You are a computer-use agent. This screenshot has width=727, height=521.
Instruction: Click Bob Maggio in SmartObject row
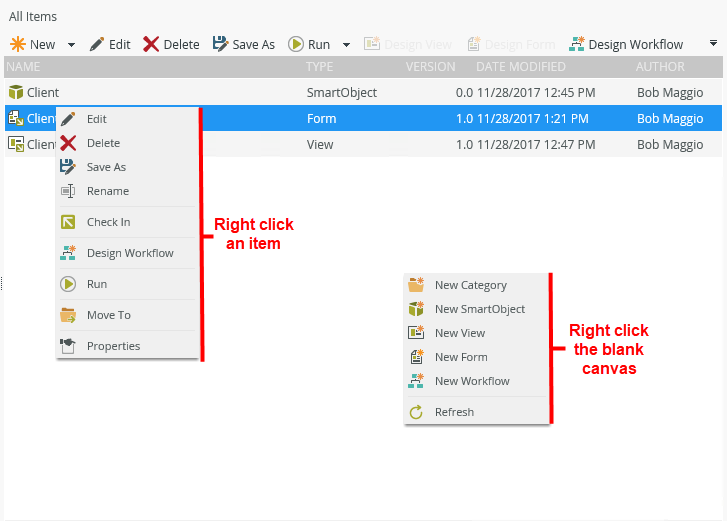coord(670,93)
